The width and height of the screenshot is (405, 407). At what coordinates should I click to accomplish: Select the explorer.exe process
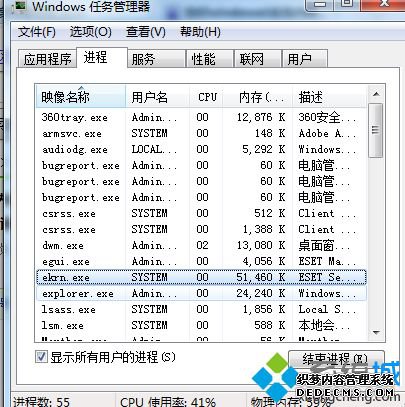(201, 293)
